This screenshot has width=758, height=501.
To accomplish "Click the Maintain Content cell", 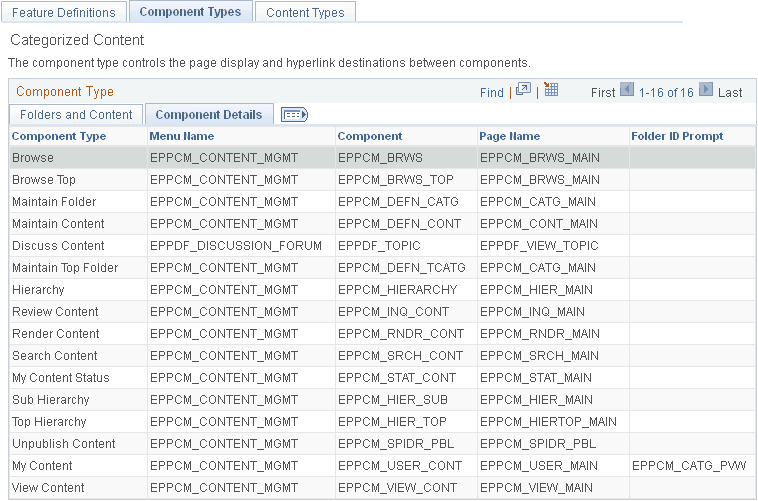I will click(x=78, y=224).
